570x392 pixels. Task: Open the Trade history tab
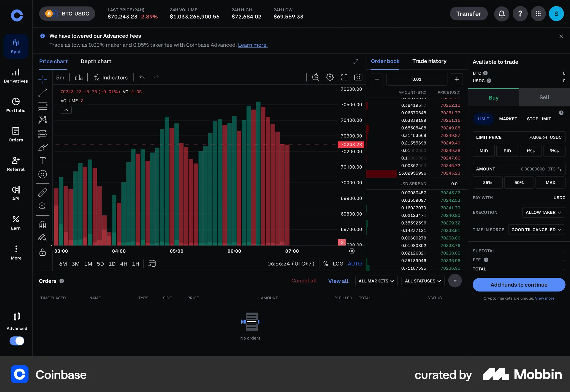click(429, 61)
